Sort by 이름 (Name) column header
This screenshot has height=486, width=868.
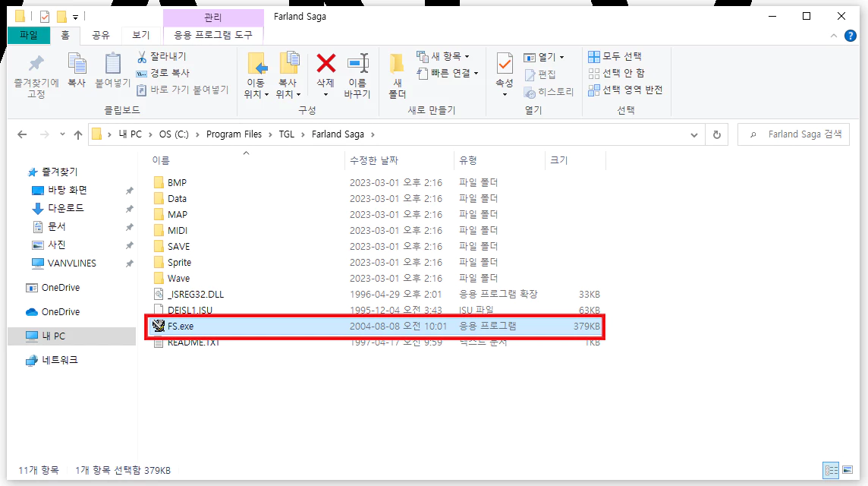pyautogui.click(x=247, y=160)
